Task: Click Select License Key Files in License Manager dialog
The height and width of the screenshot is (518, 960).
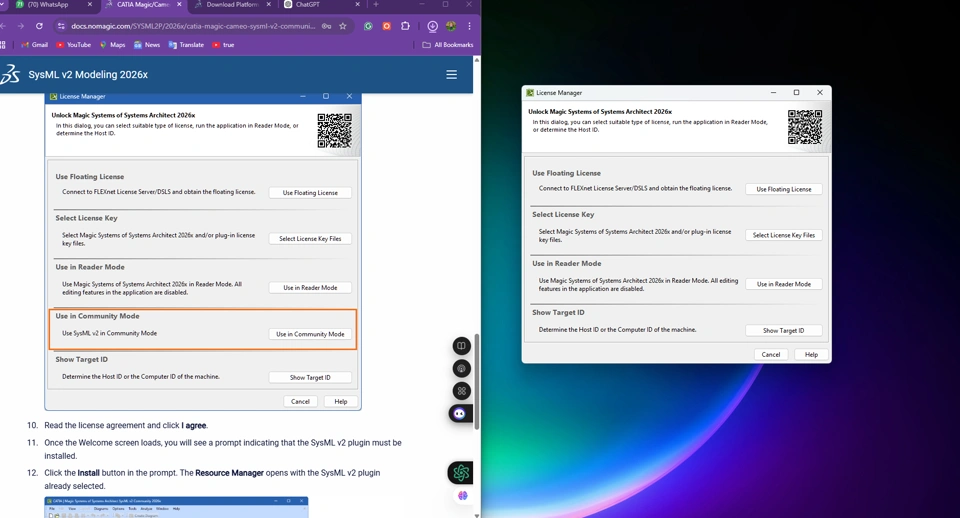Action: click(x=784, y=235)
